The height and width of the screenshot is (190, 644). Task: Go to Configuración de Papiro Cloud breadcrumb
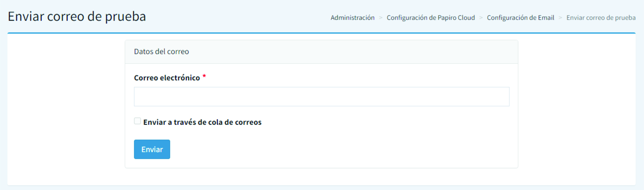coord(431,18)
